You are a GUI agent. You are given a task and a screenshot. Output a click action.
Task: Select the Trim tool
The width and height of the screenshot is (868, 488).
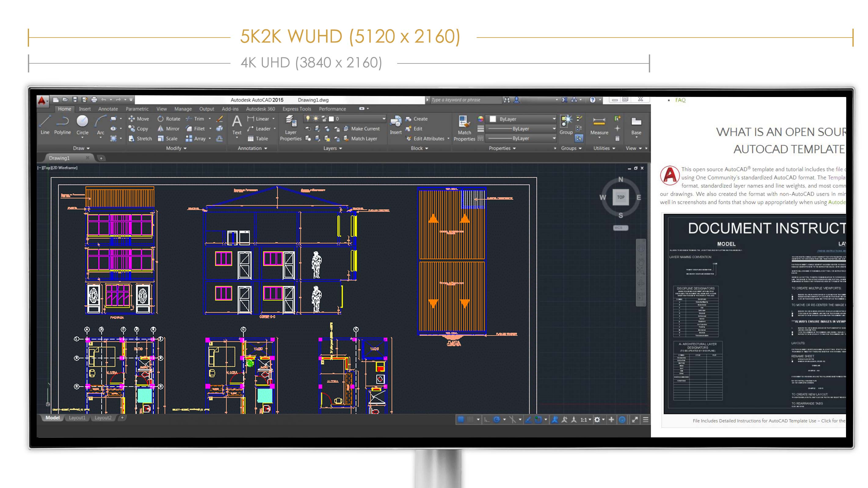tap(195, 119)
